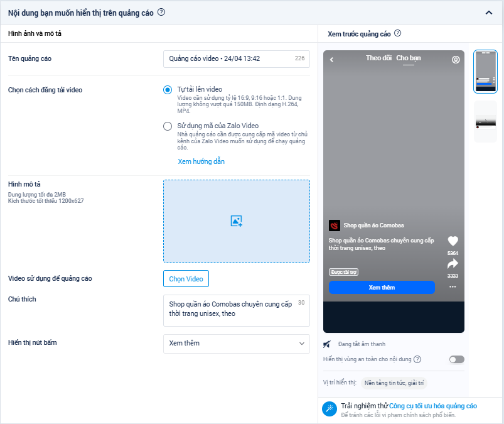This screenshot has height=424, width=504.
Task: Select Sử dụng mã của Zalo Video
Action: pyautogui.click(x=168, y=126)
